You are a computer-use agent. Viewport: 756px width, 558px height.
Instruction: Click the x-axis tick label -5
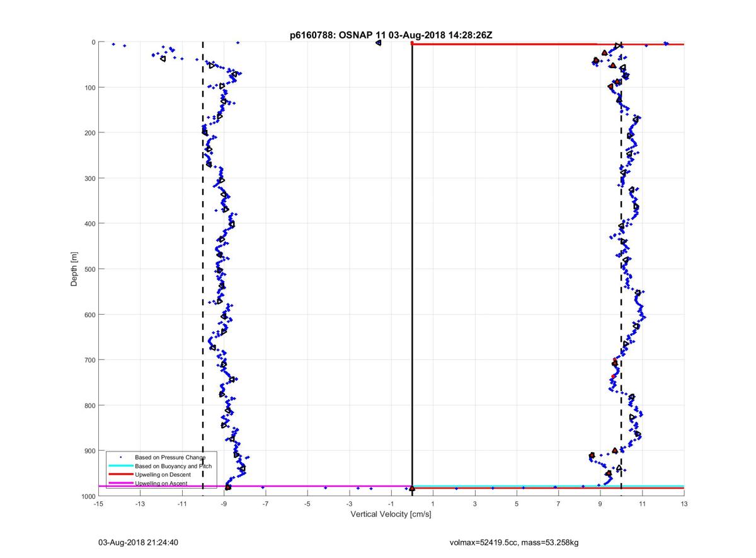click(x=307, y=504)
